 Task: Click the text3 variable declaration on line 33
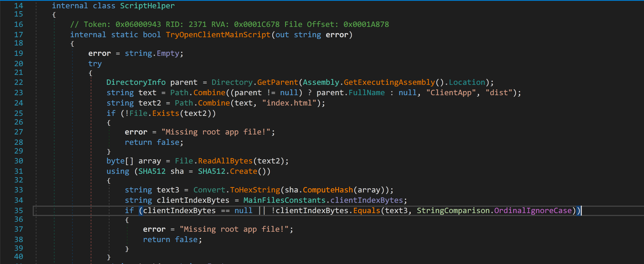coord(168,190)
